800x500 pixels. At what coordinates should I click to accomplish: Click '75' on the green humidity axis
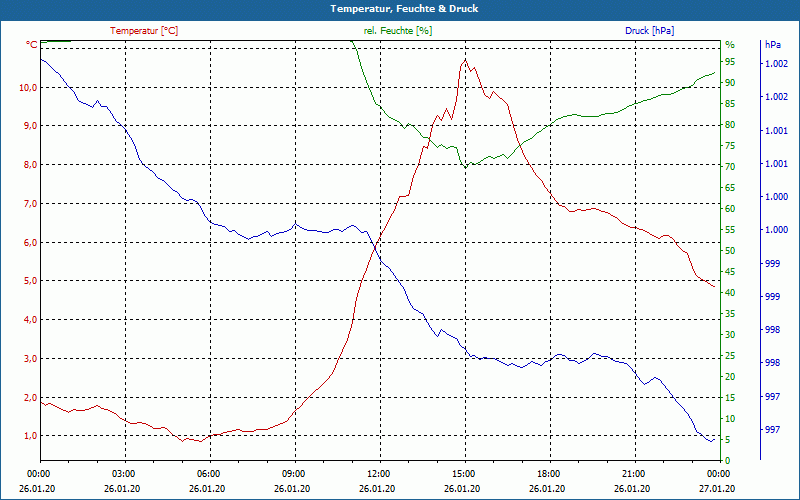point(730,146)
